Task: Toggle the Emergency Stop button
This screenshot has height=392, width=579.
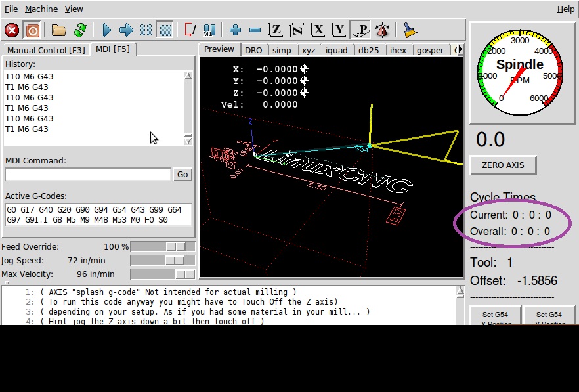Action: [12, 30]
